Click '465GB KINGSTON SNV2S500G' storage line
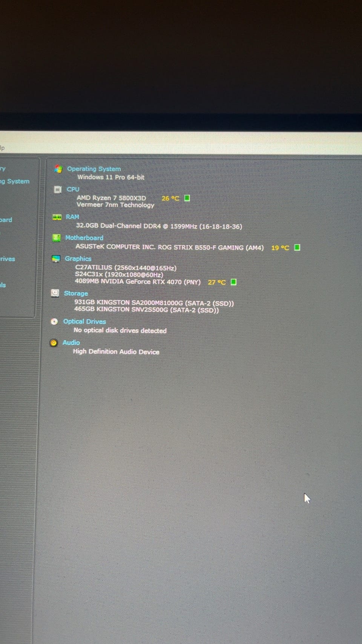 146,309
